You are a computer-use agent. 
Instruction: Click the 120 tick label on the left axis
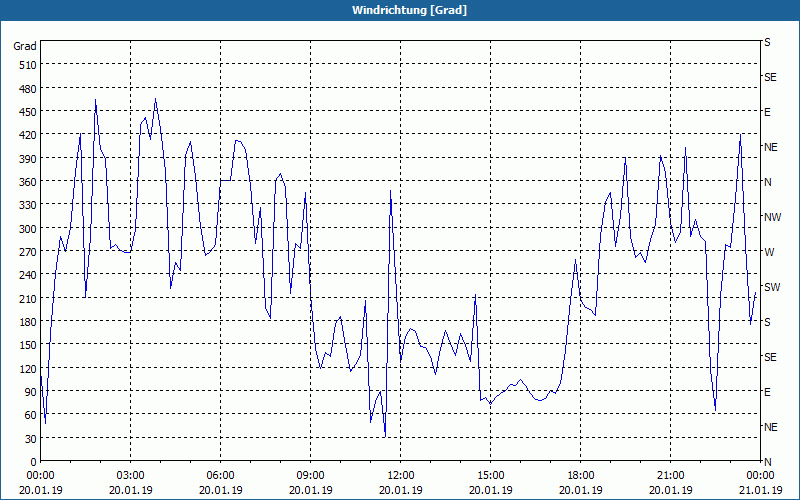28,369
